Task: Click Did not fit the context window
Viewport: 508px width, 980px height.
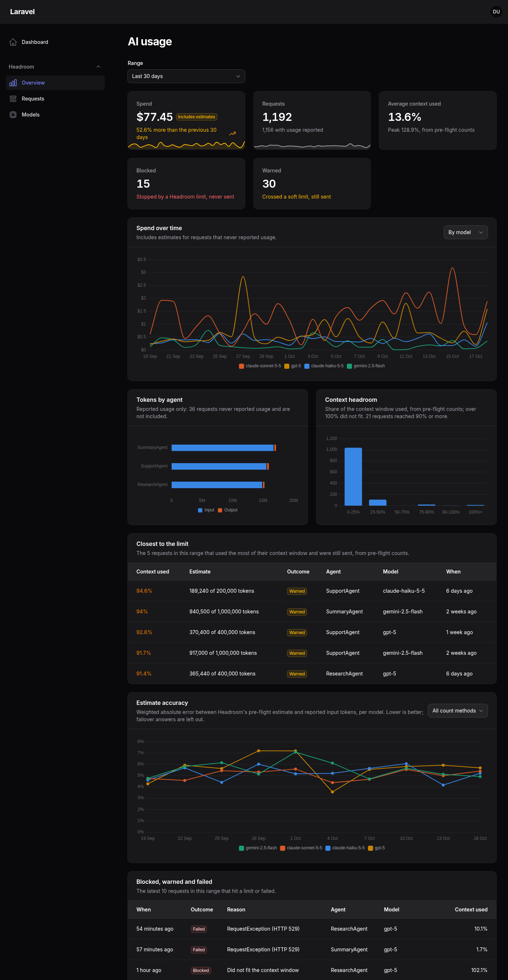Action: coord(263,971)
